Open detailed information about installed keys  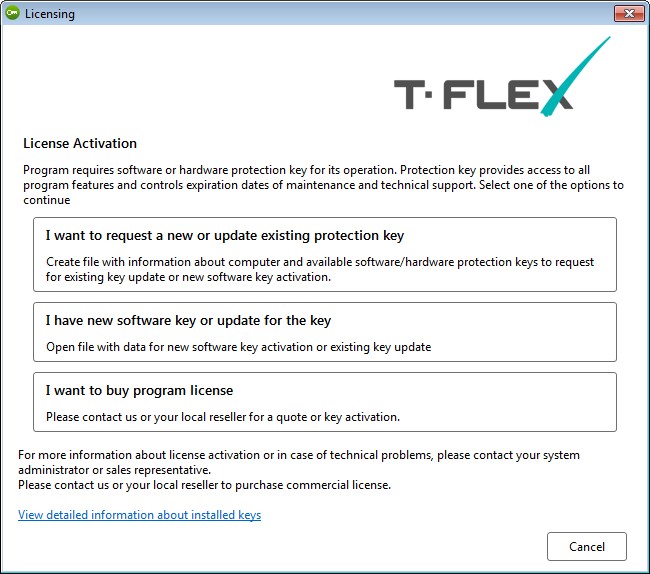(x=139, y=515)
